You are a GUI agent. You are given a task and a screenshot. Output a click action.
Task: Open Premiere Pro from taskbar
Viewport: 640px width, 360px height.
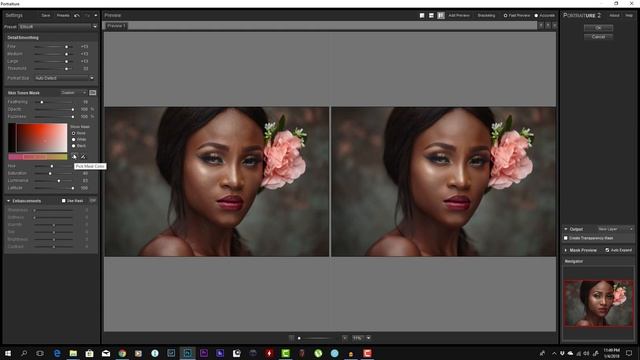[x=204, y=353]
